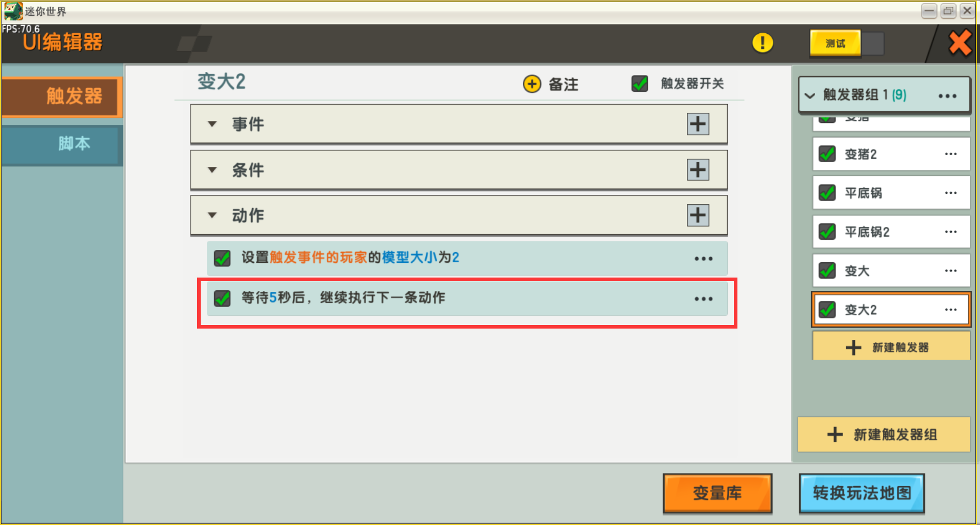Toggle the 测试 test mode switch
Image resolution: width=980 pixels, height=525 pixels.
click(847, 43)
